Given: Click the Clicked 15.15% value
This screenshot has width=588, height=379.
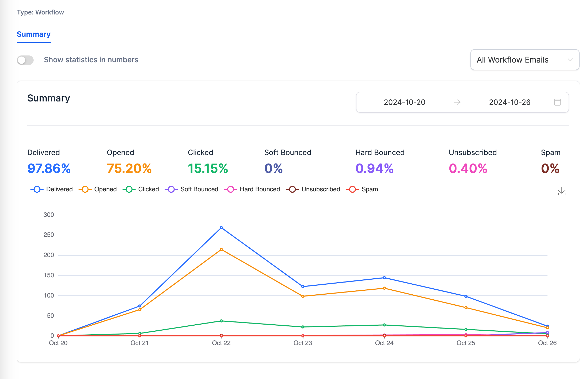Looking at the screenshot, I should [x=208, y=168].
